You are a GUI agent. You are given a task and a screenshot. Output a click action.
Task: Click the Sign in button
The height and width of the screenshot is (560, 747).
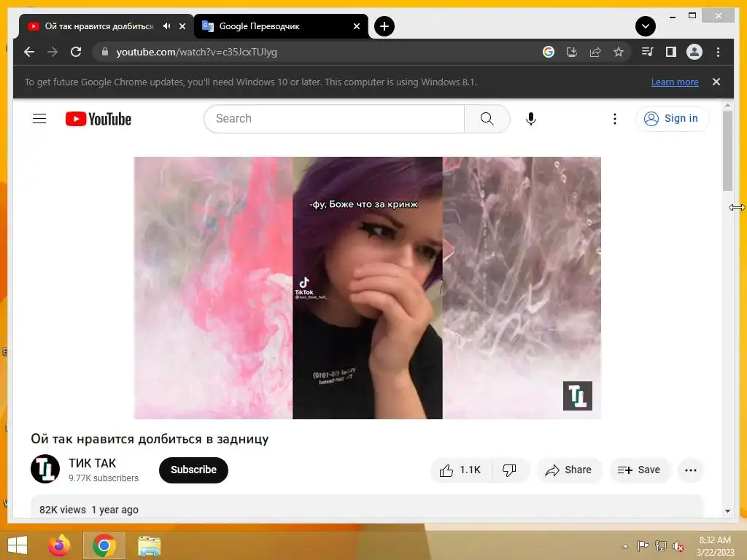coord(672,119)
